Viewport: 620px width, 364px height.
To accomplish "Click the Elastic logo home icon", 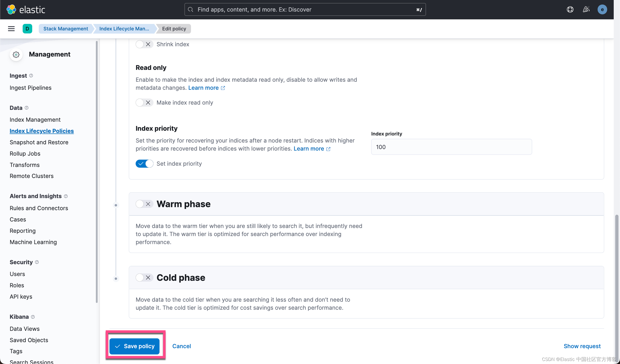I will click(x=11, y=10).
